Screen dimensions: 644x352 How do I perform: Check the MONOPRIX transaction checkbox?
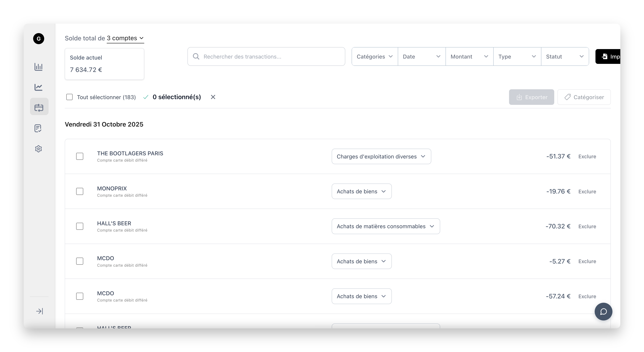coord(80,191)
